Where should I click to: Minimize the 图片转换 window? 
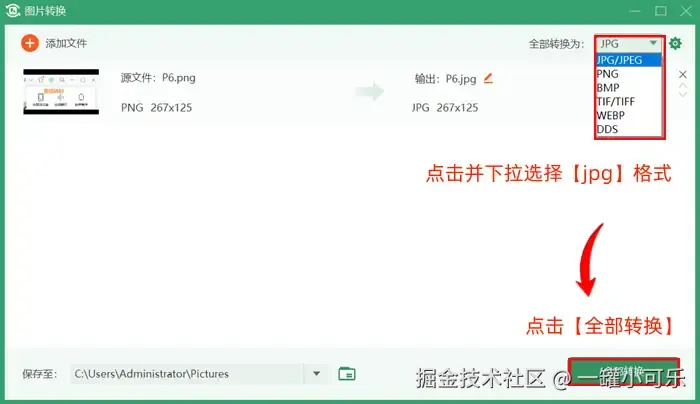point(635,11)
